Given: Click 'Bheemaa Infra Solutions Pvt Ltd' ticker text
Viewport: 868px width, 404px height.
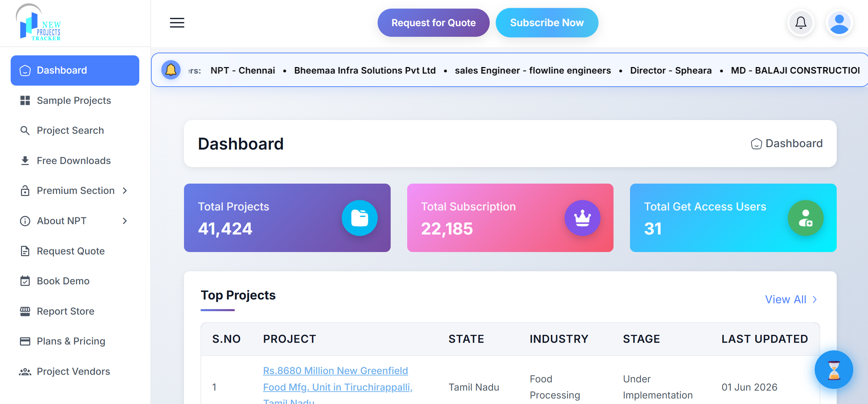Looking at the screenshot, I should 365,70.
